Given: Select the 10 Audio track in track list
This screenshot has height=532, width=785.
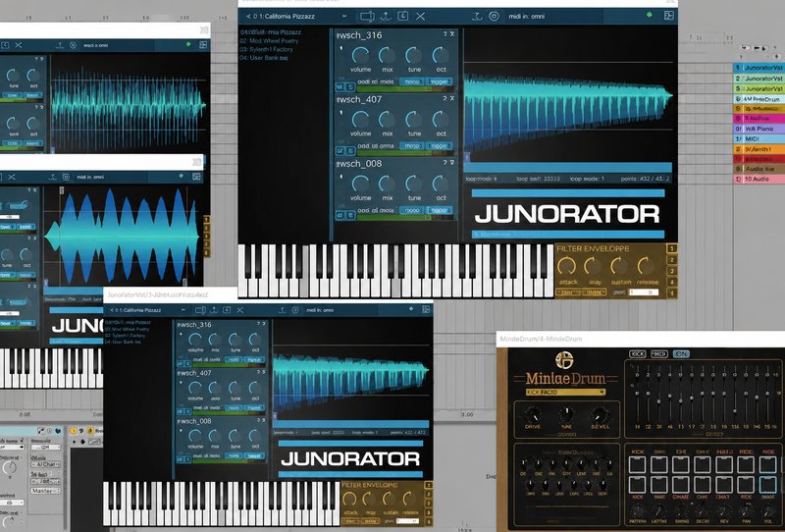Looking at the screenshot, I should point(759,179).
